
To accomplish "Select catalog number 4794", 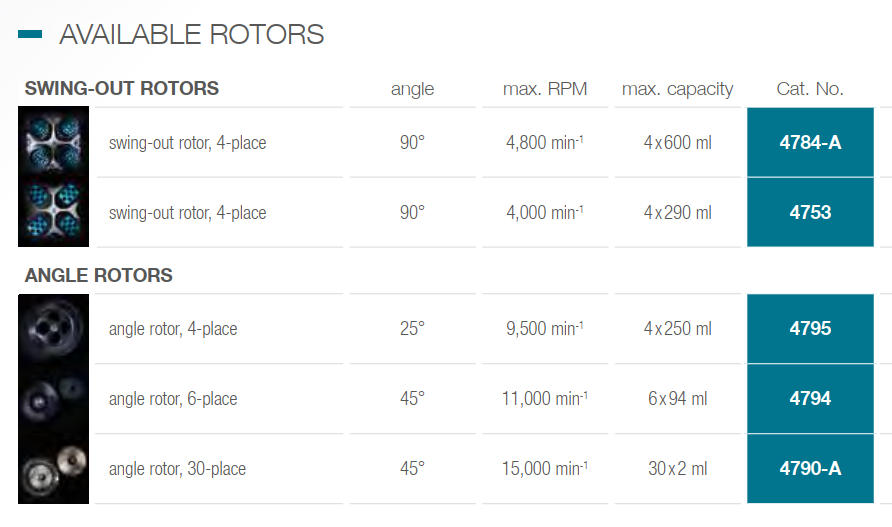I will tap(810, 398).
